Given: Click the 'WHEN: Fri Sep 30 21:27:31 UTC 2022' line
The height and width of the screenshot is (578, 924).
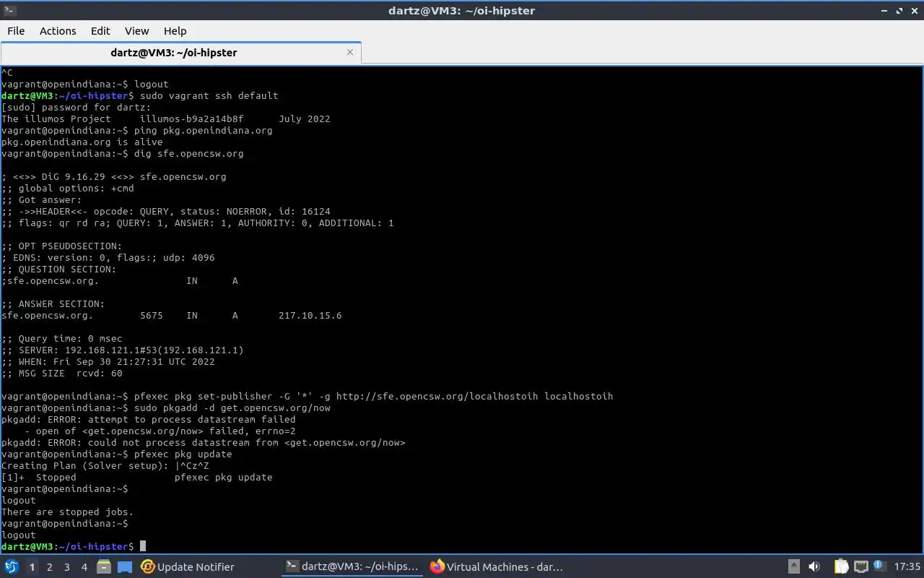Looking at the screenshot, I should click(x=108, y=362).
